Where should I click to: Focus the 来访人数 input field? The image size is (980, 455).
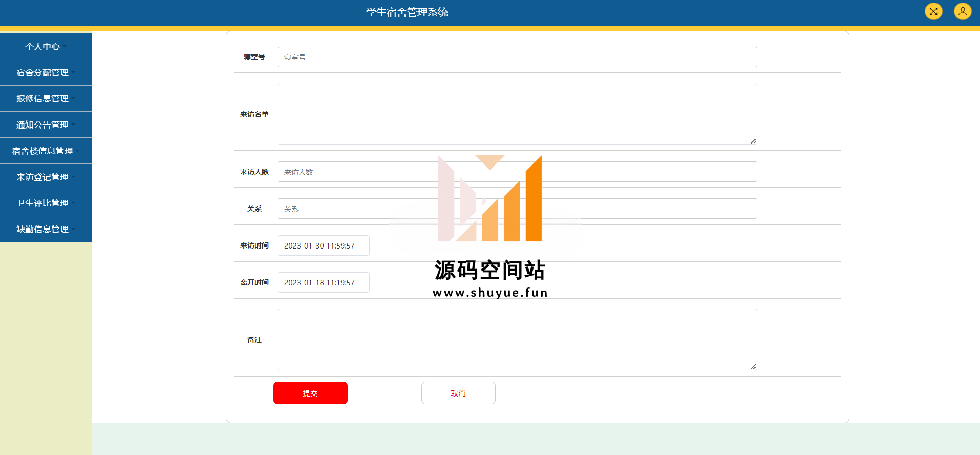pyautogui.click(x=517, y=172)
